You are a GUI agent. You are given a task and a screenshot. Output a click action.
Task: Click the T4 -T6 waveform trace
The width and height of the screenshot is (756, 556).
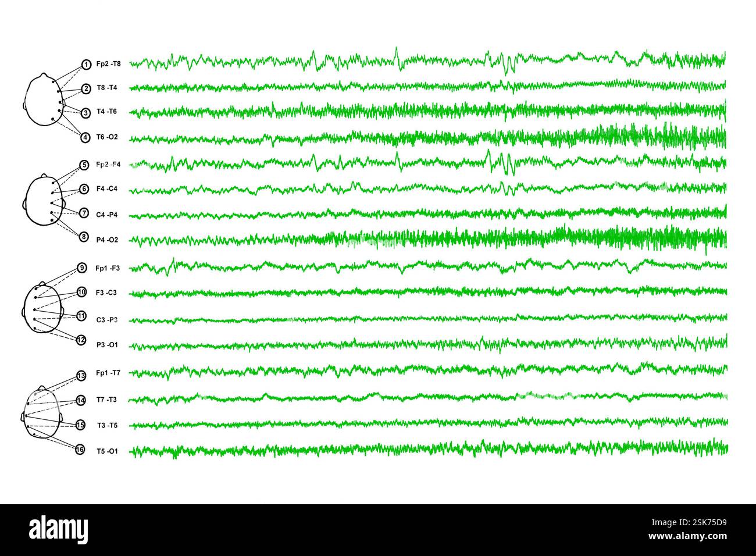428,111
